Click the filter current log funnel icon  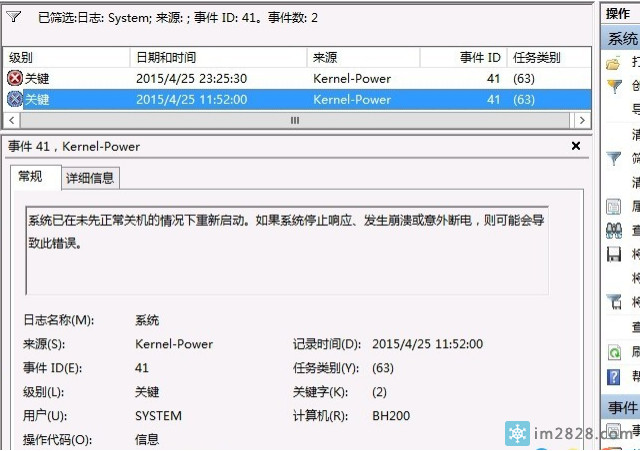pos(614,158)
